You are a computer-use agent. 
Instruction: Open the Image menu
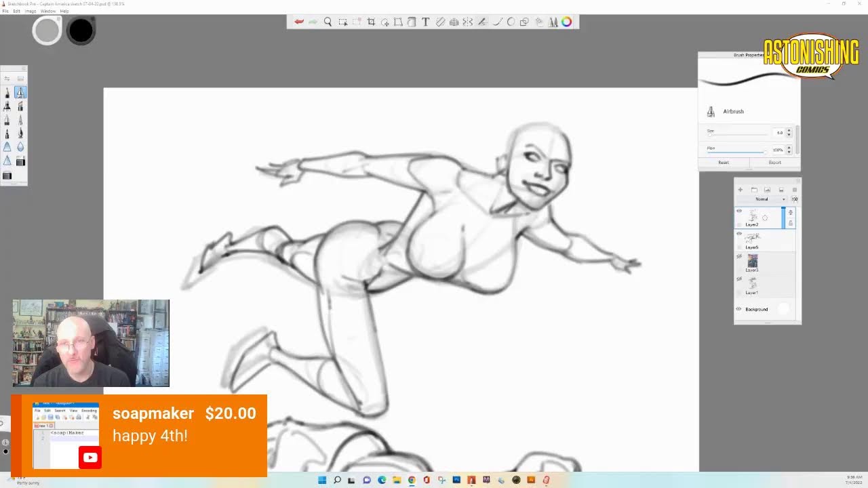click(x=31, y=11)
